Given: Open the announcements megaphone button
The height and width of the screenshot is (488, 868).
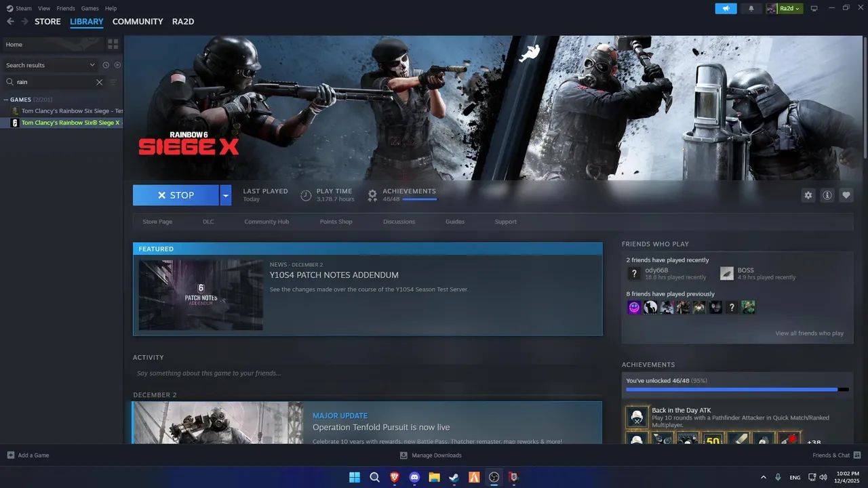Looking at the screenshot, I should click(x=726, y=8).
